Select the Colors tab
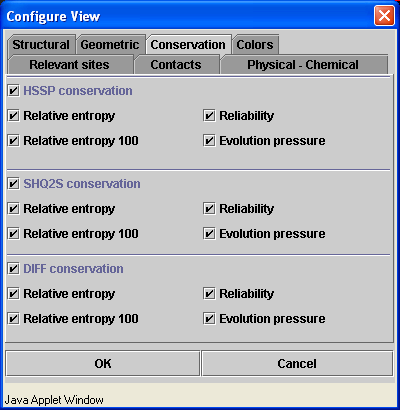This screenshot has height=410, width=400. point(255,44)
